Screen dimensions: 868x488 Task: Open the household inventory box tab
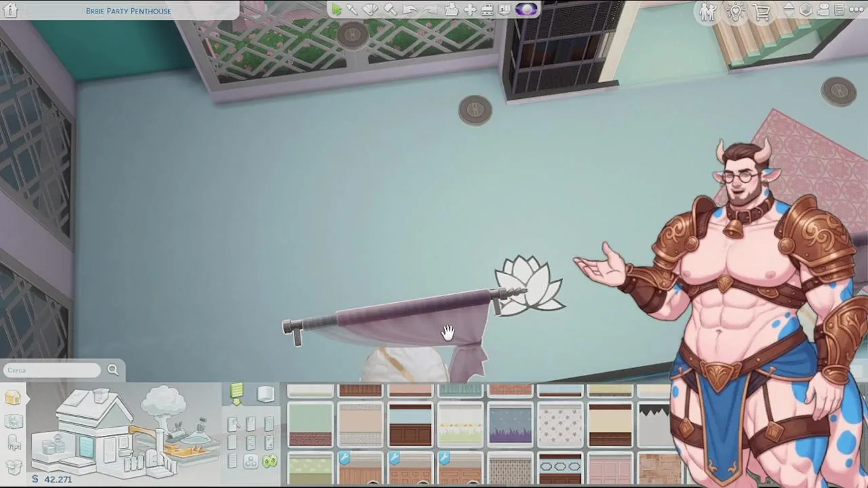(x=14, y=467)
